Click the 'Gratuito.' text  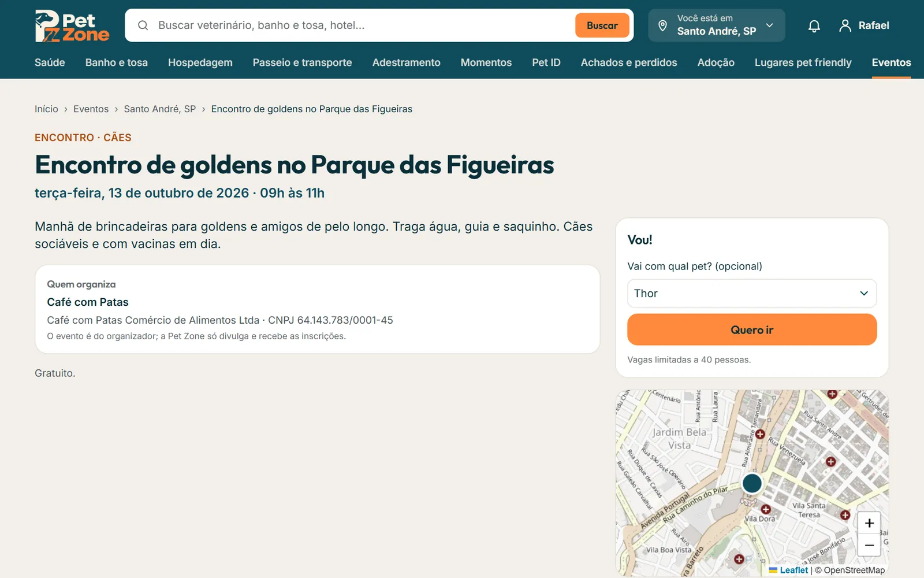[55, 373]
